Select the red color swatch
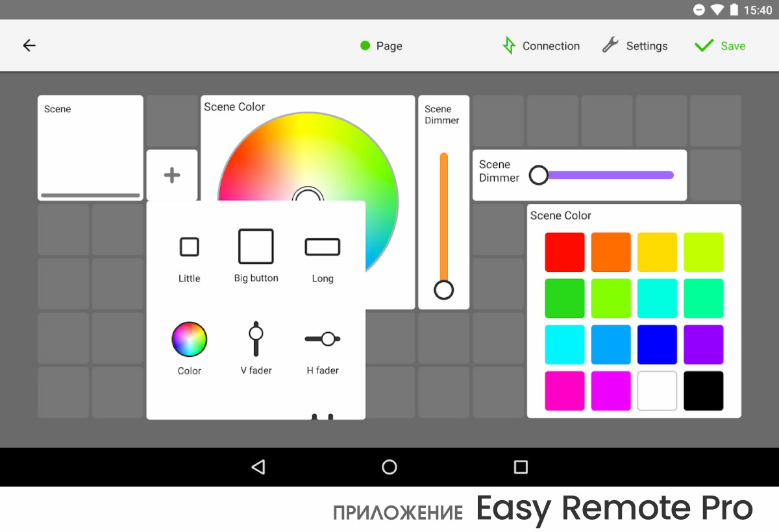 tap(564, 252)
